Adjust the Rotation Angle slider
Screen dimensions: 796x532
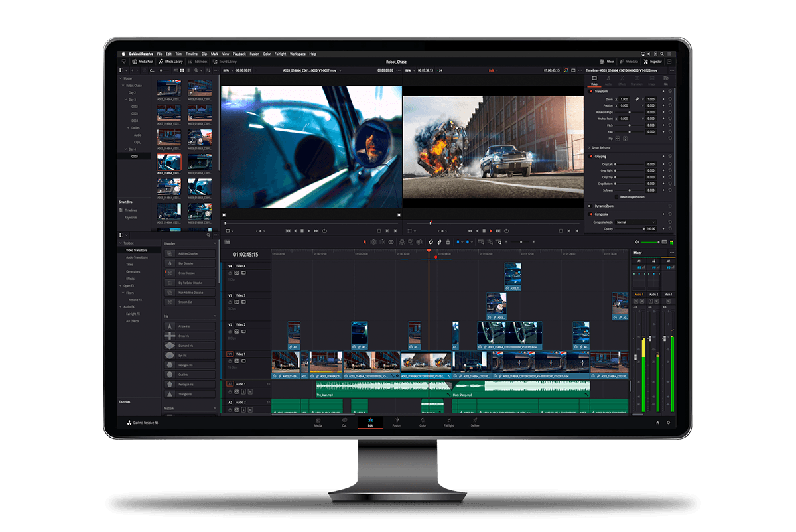coord(630,112)
